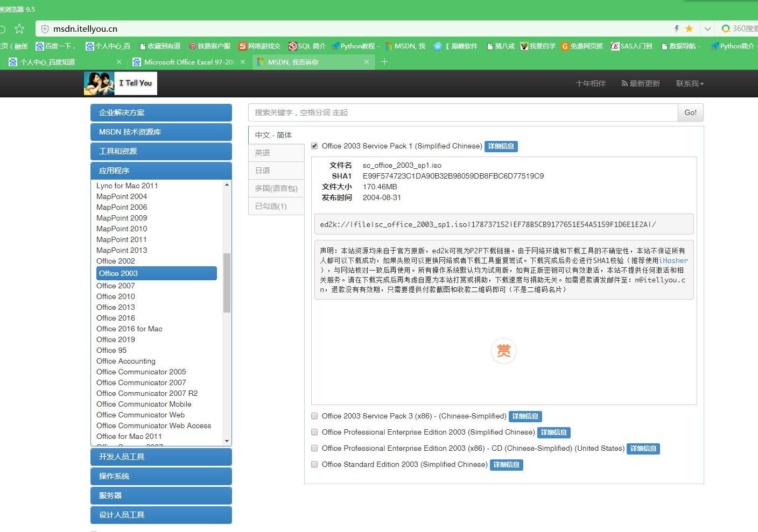
Task: Expand the 开发人员工具 sidebar section
Action: coord(161,457)
